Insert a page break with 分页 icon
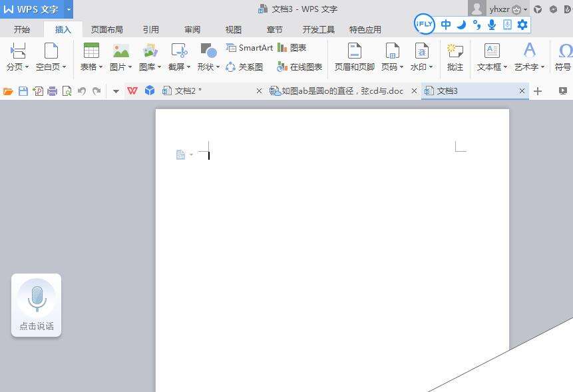This screenshot has height=392, width=573. [x=17, y=51]
